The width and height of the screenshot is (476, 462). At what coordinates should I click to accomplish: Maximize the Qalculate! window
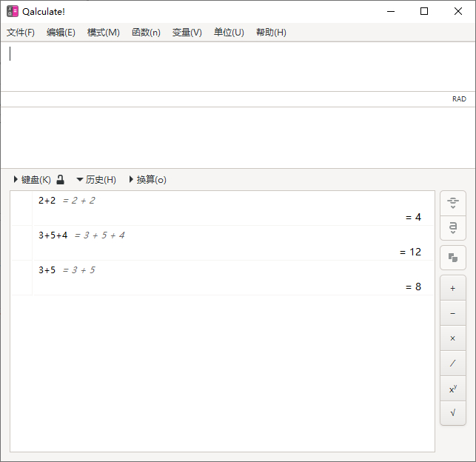point(424,12)
